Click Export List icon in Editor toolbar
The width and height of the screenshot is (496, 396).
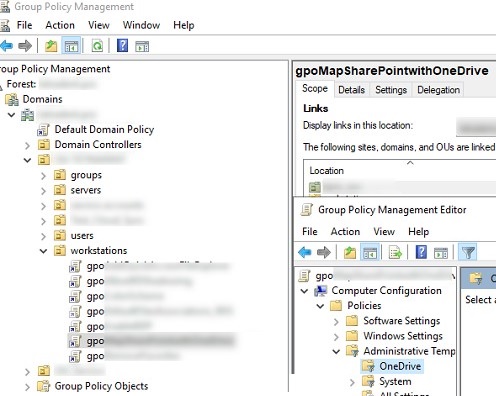click(x=395, y=252)
